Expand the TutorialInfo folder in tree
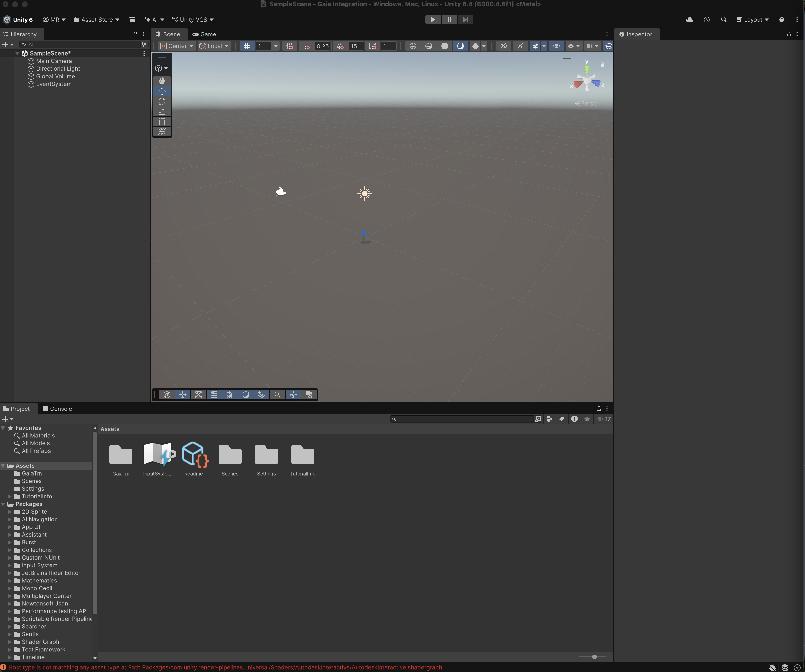 point(10,497)
